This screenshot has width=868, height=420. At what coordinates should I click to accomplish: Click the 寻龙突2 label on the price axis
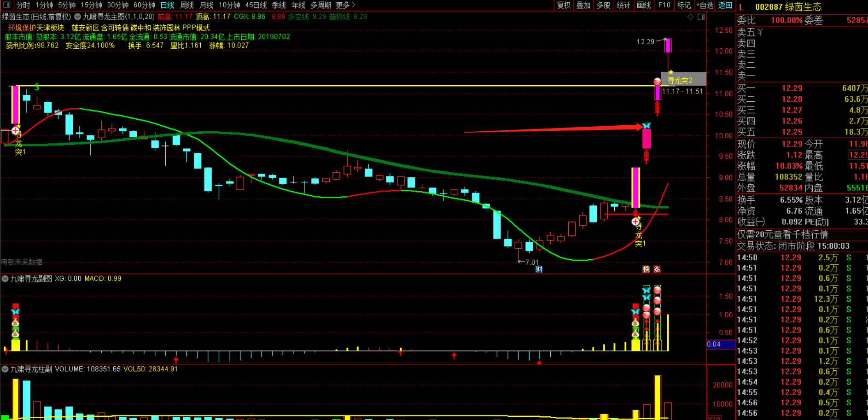pos(680,81)
